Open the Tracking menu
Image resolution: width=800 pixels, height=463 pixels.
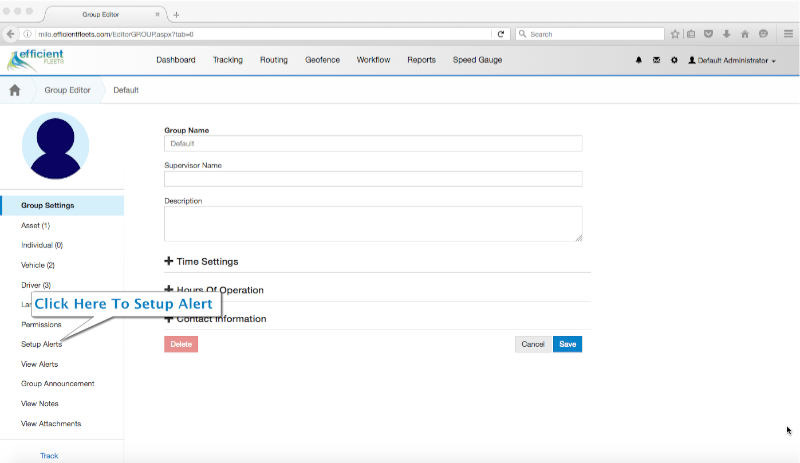pyautogui.click(x=228, y=60)
